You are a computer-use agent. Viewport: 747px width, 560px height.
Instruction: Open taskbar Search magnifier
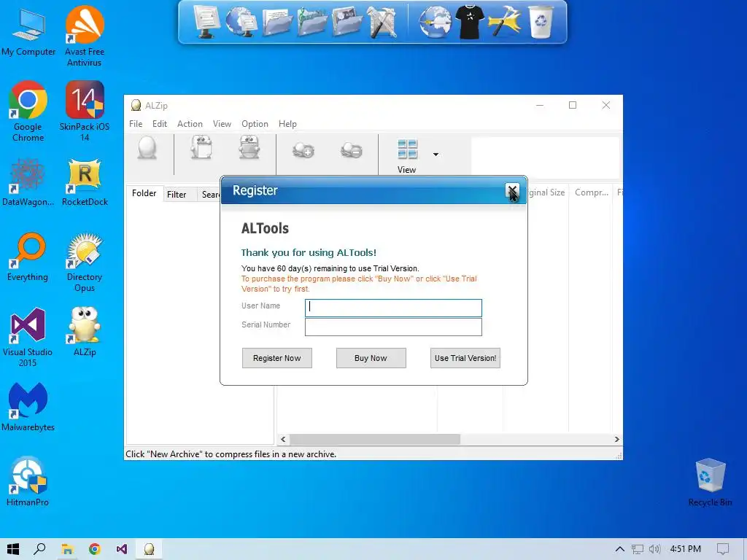(x=40, y=549)
